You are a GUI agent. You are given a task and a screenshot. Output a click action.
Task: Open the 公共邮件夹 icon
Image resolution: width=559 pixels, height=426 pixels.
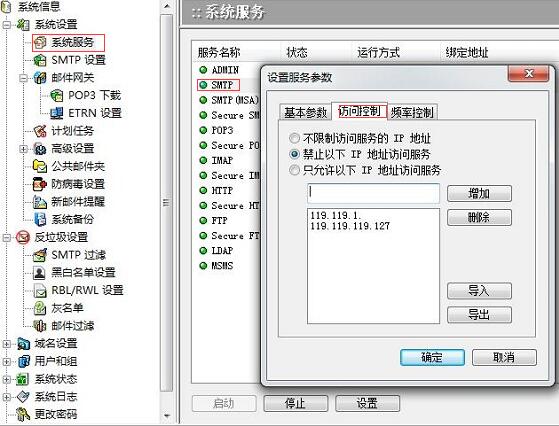40,166
